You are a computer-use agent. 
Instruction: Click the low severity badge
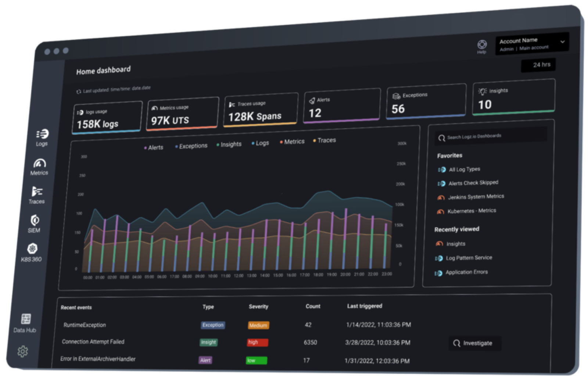tap(256, 361)
